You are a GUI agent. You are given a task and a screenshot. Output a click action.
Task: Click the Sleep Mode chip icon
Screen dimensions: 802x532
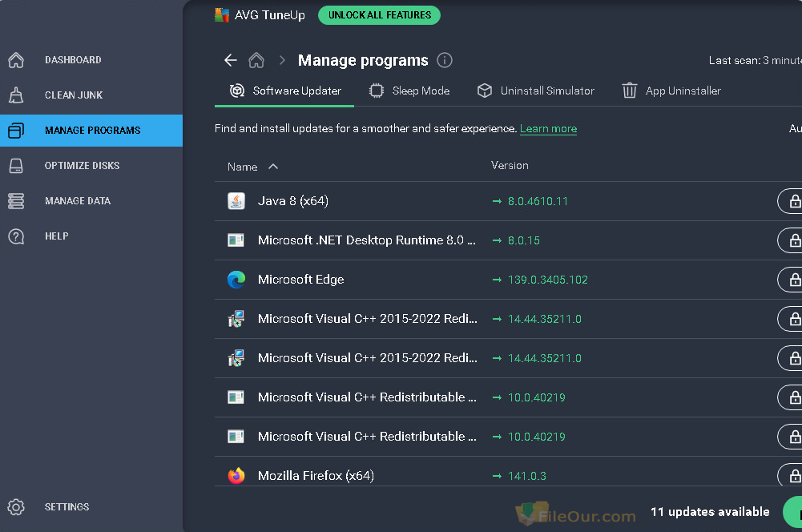(x=377, y=91)
